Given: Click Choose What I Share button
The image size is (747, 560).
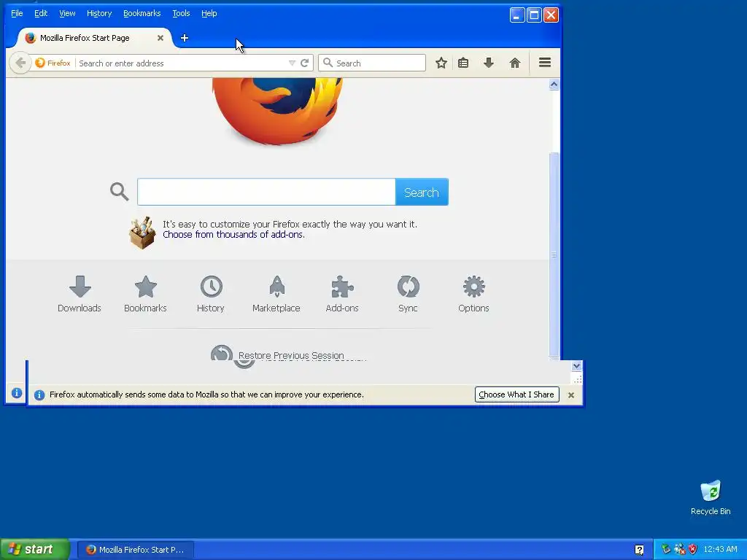Looking at the screenshot, I should [517, 394].
